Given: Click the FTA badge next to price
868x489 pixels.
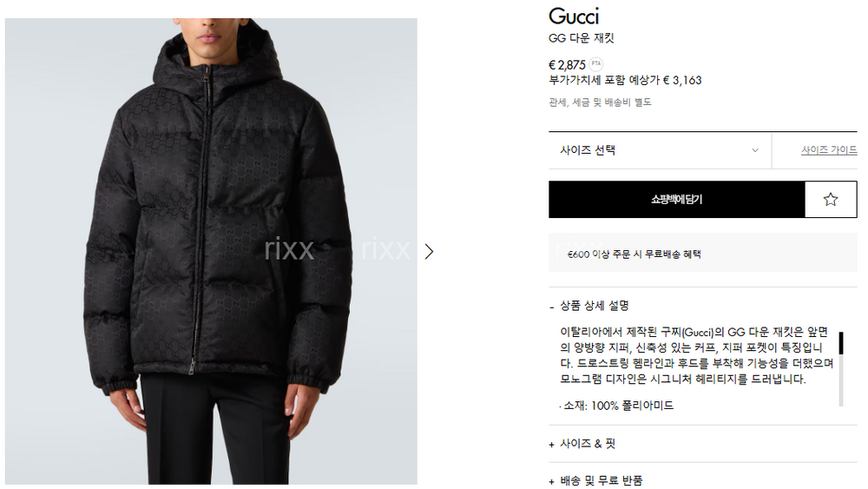Looking at the screenshot, I should pyautogui.click(x=596, y=63).
